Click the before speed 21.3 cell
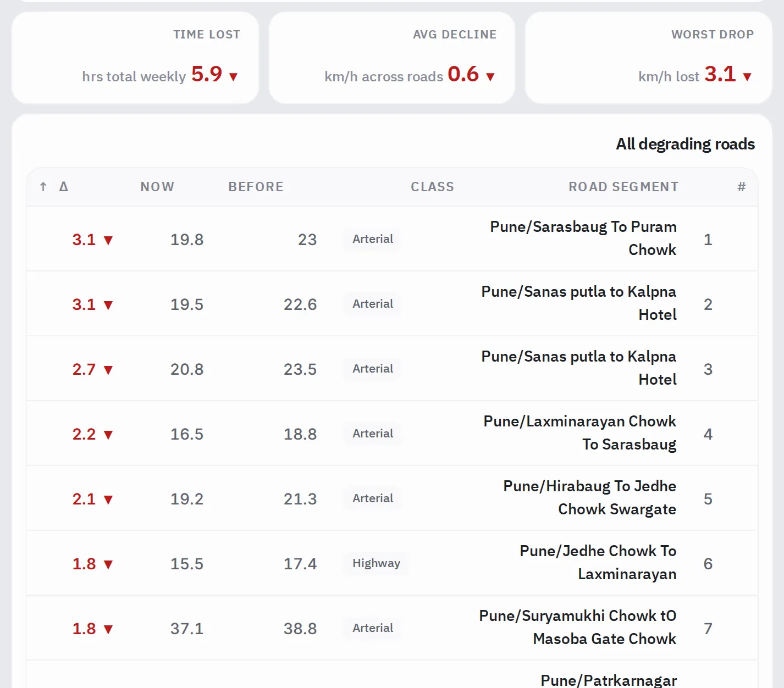This screenshot has width=784, height=688. click(300, 499)
